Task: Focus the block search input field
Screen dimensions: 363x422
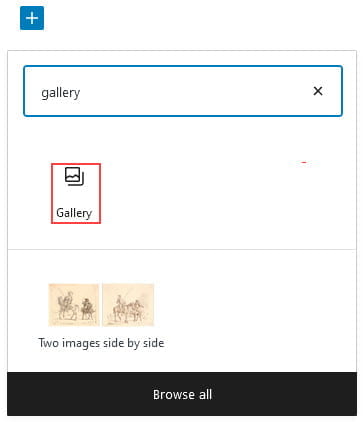Action: coord(183,91)
